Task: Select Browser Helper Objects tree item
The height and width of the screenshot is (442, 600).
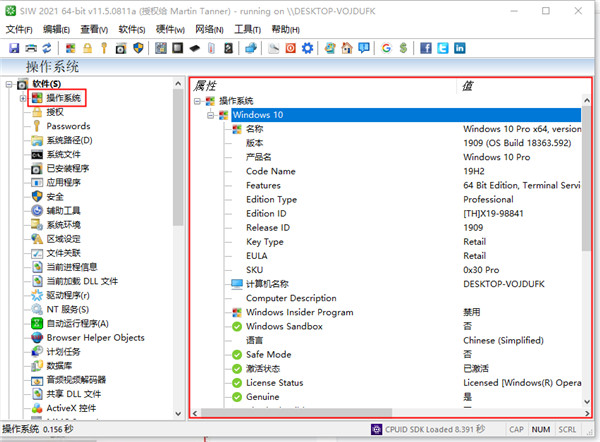Action: (96, 338)
